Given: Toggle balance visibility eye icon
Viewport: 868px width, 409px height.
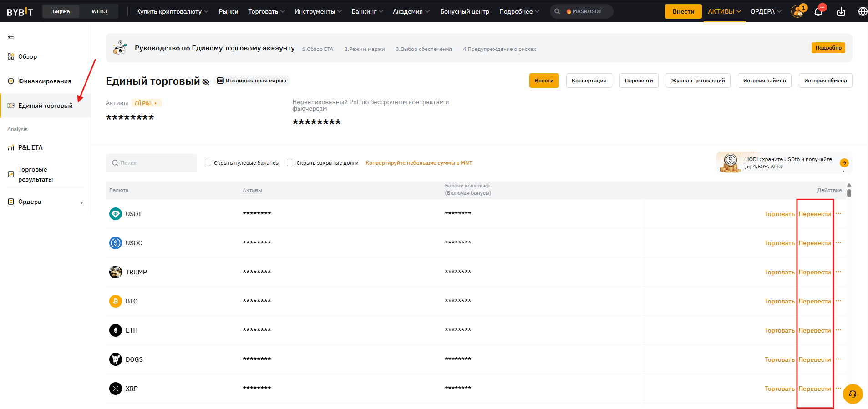Looking at the screenshot, I should (x=206, y=82).
